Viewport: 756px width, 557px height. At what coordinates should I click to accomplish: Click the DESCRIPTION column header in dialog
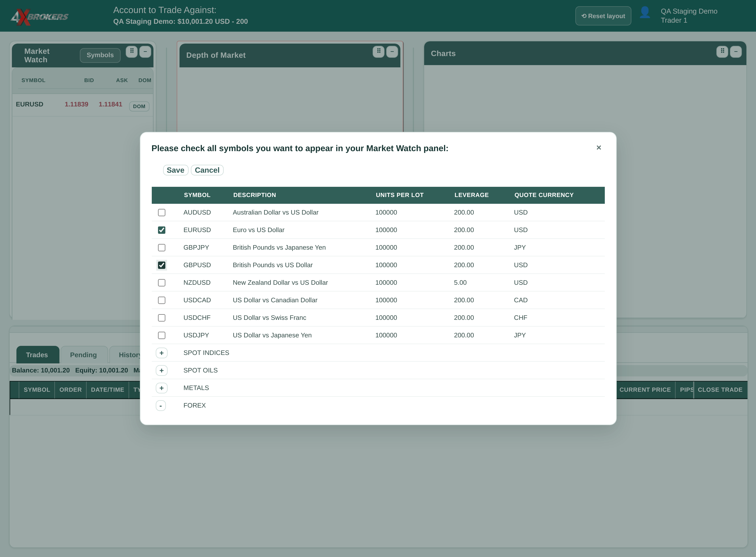pyautogui.click(x=255, y=195)
